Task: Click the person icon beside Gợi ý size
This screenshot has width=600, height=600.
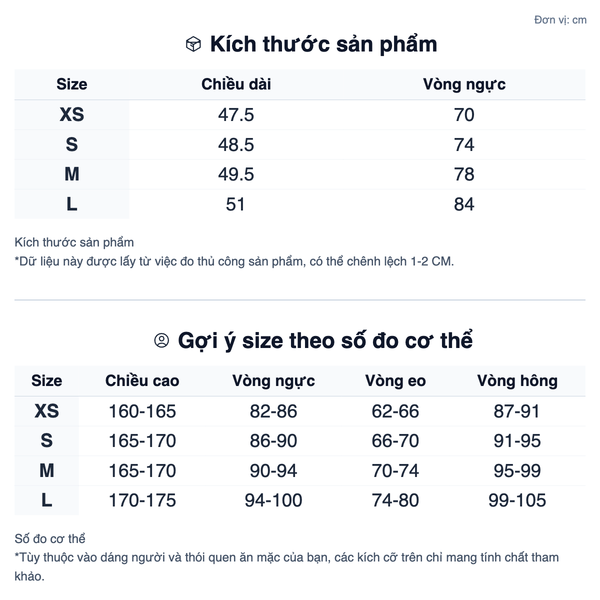Action: pyautogui.click(x=162, y=340)
